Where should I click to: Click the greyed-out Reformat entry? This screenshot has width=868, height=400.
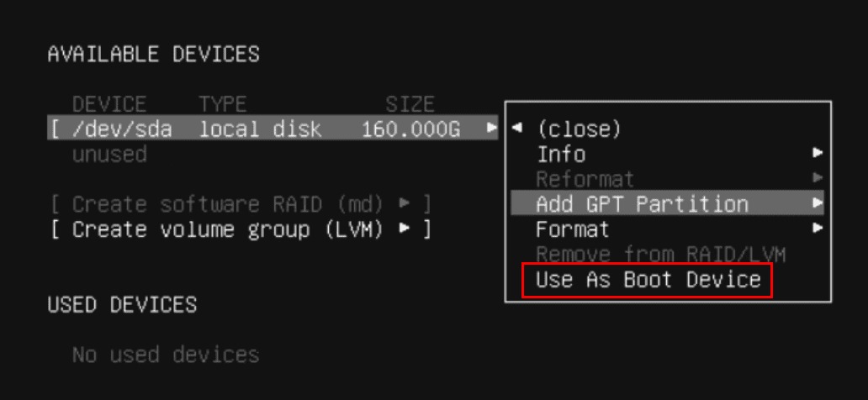coord(585,179)
